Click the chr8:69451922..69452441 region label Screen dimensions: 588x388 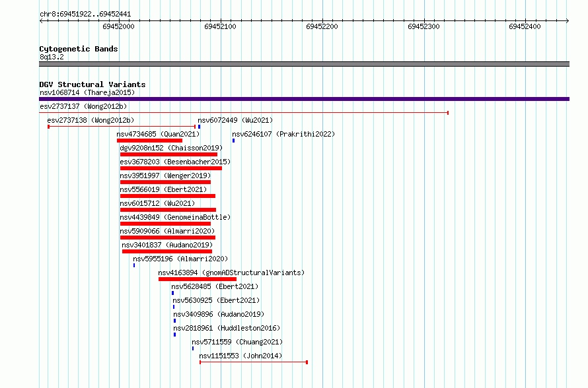(85, 15)
